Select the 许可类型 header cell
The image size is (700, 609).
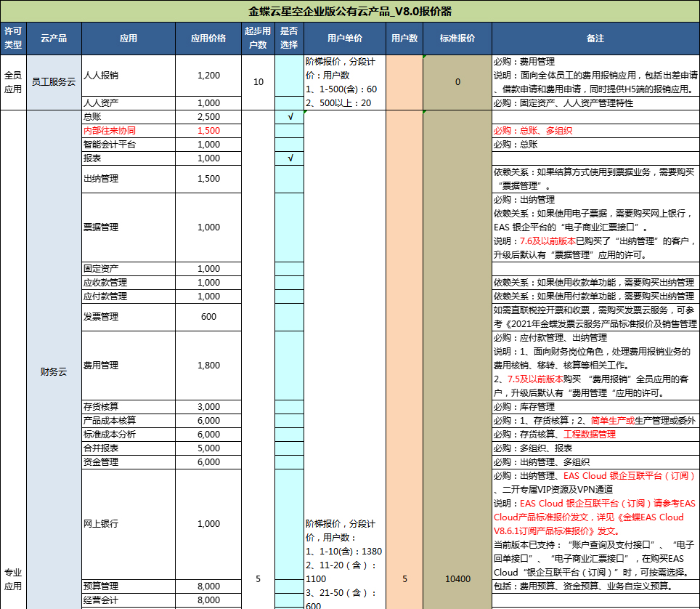(x=13, y=39)
